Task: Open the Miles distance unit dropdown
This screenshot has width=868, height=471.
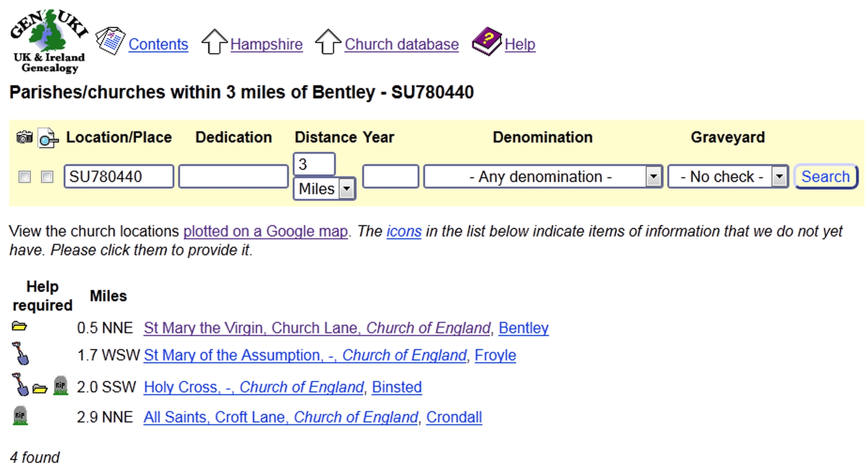Action: click(324, 189)
